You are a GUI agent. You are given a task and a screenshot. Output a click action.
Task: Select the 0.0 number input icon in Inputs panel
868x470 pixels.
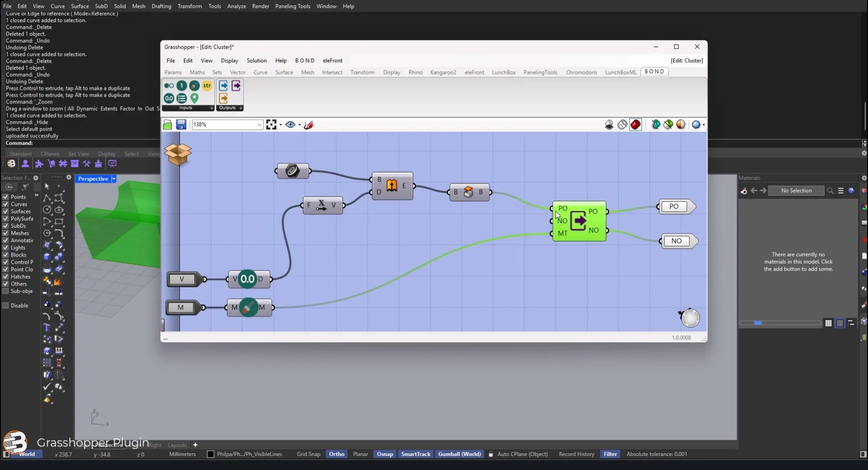coord(169,98)
